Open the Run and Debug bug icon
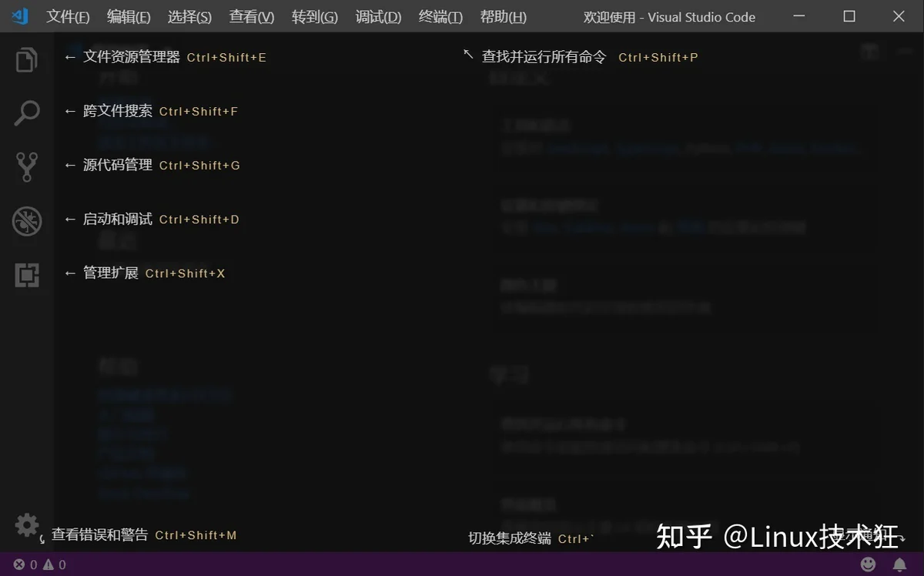924x576 pixels. pos(27,221)
